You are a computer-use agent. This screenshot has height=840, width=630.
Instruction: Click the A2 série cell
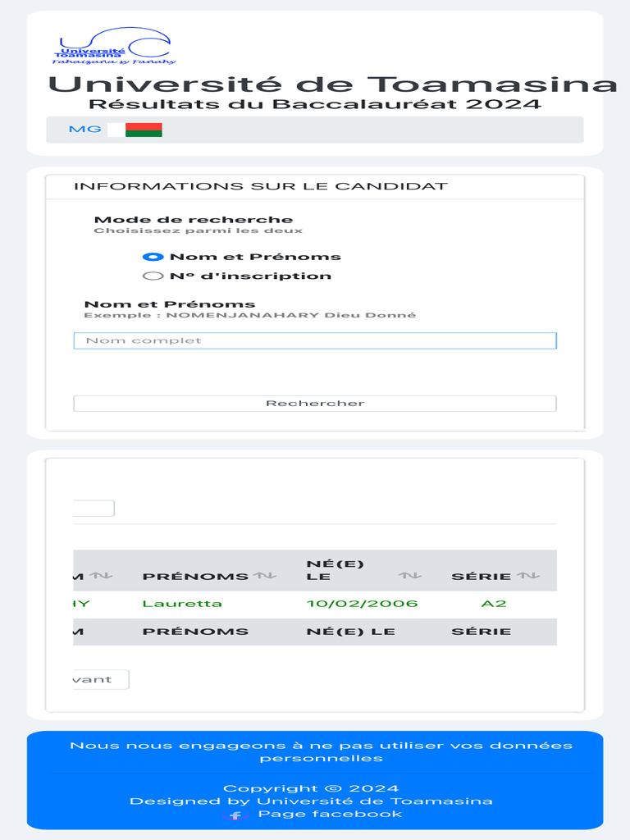(494, 604)
